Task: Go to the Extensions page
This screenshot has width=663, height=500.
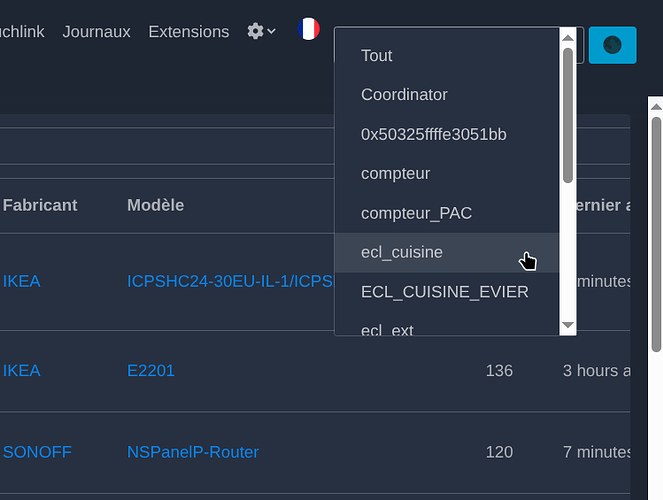Action: [x=188, y=32]
